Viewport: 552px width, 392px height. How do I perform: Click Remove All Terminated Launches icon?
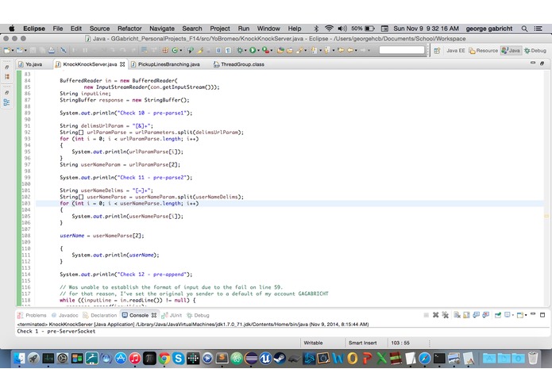point(446,315)
